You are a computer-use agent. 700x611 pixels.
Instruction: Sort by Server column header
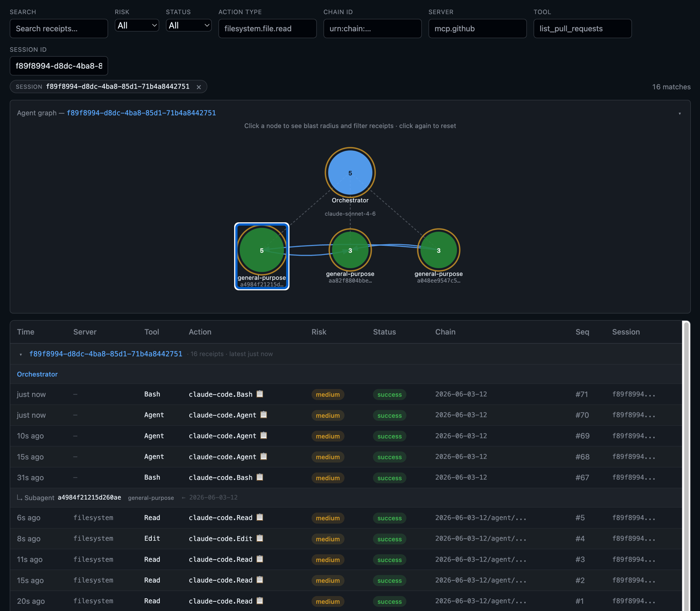pos(85,332)
